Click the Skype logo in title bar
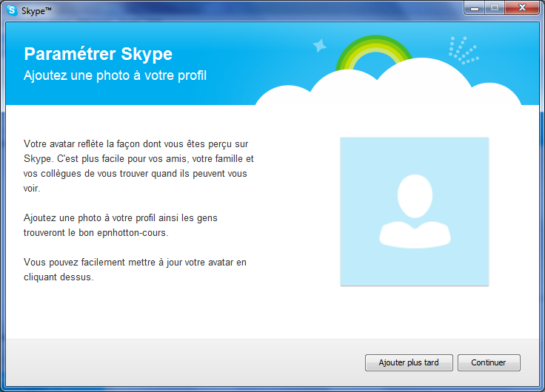545x392 pixels. 11,10
